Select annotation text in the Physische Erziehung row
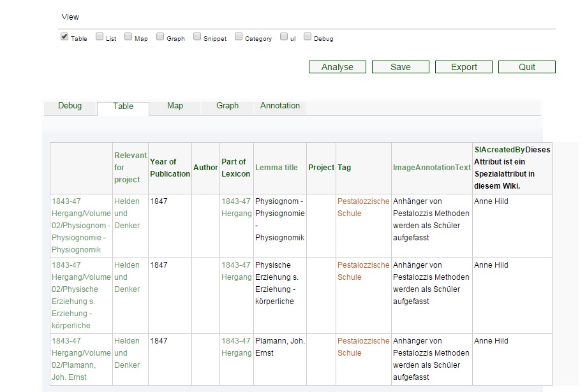 coord(431,283)
